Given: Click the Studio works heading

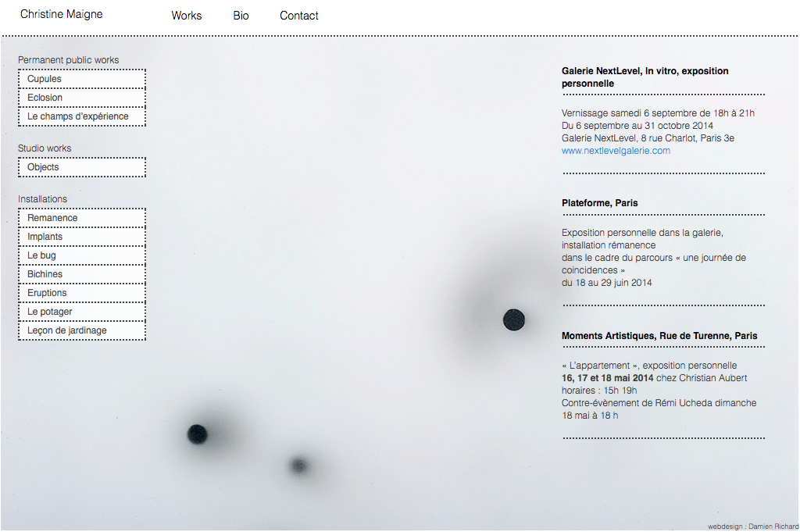Looking at the screenshot, I should 45,148.
